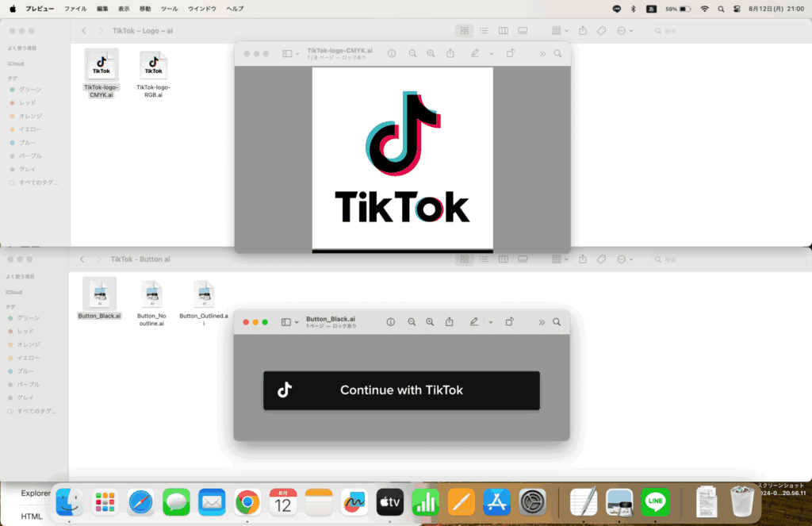This screenshot has width=812, height=526.
Task: Switch Logo Finder window to icon view
Action: click(x=465, y=31)
